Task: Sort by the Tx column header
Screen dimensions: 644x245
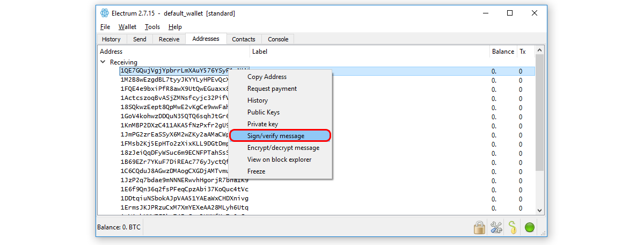Action: point(525,52)
